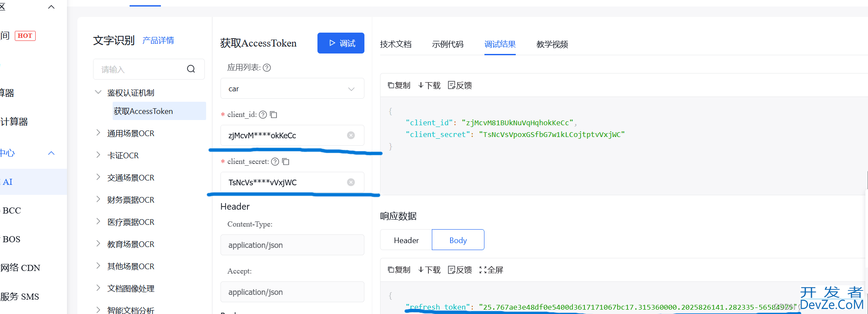This screenshot has width=868, height=314.
Task: Switch to the 调试结果 tab
Action: (x=500, y=44)
